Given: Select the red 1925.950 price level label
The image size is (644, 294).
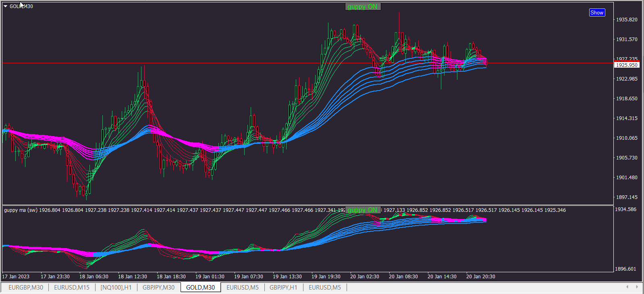Looking at the screenshot, I should click(627, 65).
